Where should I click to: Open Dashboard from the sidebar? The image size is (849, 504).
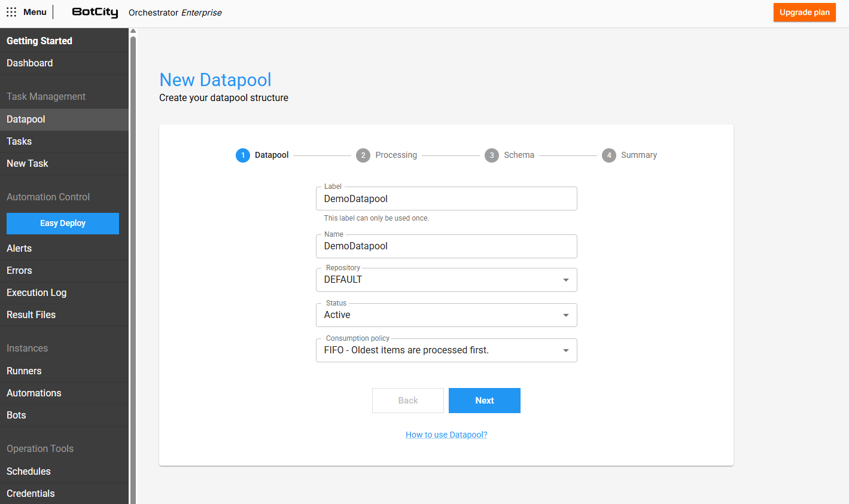click(30, 63)
